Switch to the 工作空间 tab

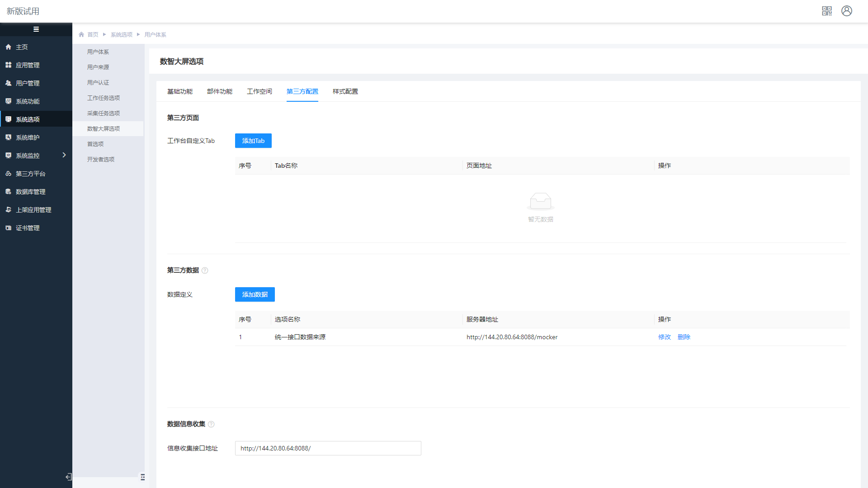pos(259,91)
